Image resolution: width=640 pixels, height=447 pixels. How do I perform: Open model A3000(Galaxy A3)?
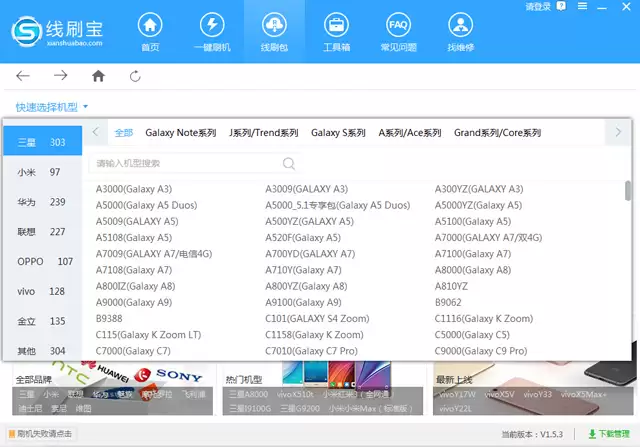point(134,189)
